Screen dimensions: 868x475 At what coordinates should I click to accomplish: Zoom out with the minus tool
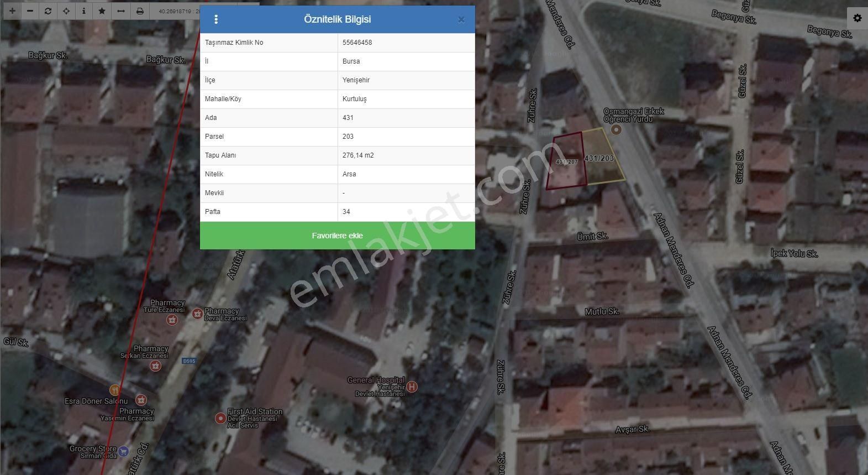[30, 11]
